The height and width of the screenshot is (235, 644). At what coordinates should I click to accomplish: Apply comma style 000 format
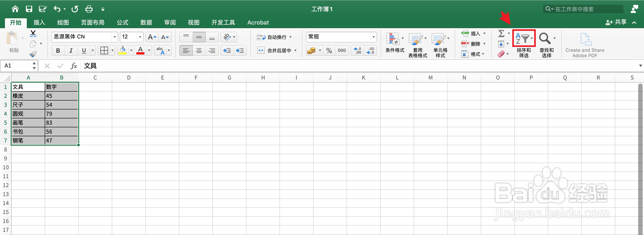point(342,50)
